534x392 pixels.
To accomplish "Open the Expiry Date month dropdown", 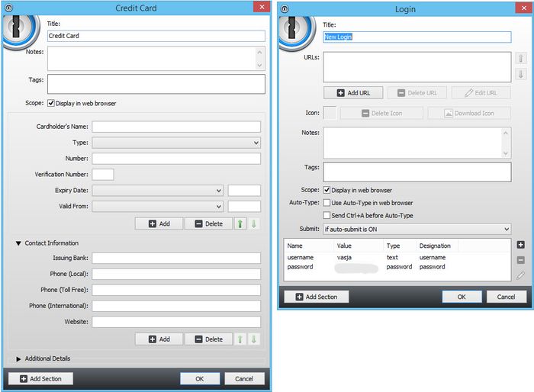I will [x=158, y=191].
